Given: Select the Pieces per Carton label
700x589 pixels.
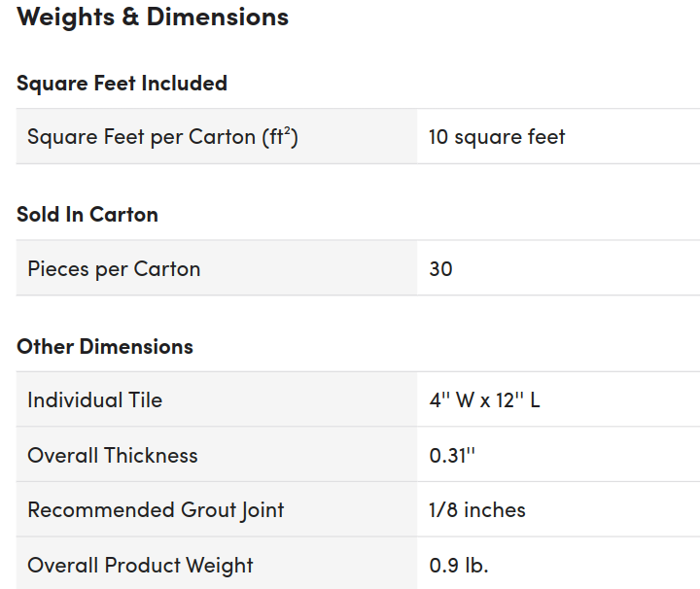Looking at the screenshot, I should (114, 268).
